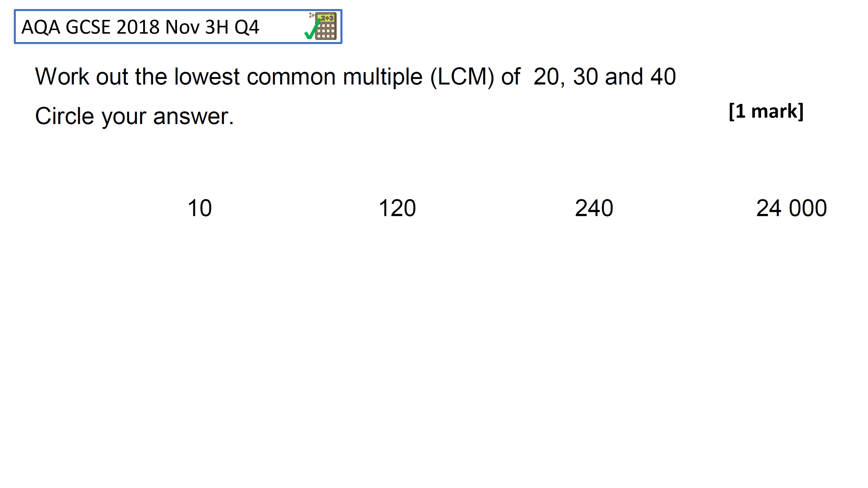Click the calculator icon in the header box
868x488 pixels.
[325, 26]
